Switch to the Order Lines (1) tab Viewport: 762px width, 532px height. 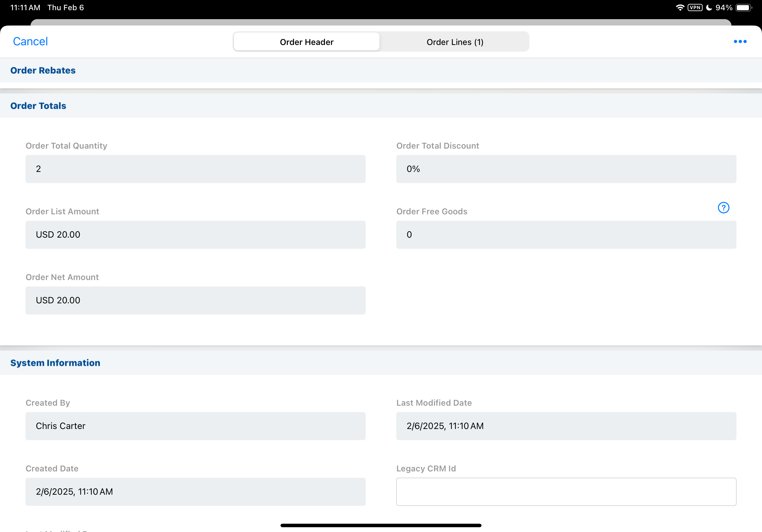pos(454,42)
